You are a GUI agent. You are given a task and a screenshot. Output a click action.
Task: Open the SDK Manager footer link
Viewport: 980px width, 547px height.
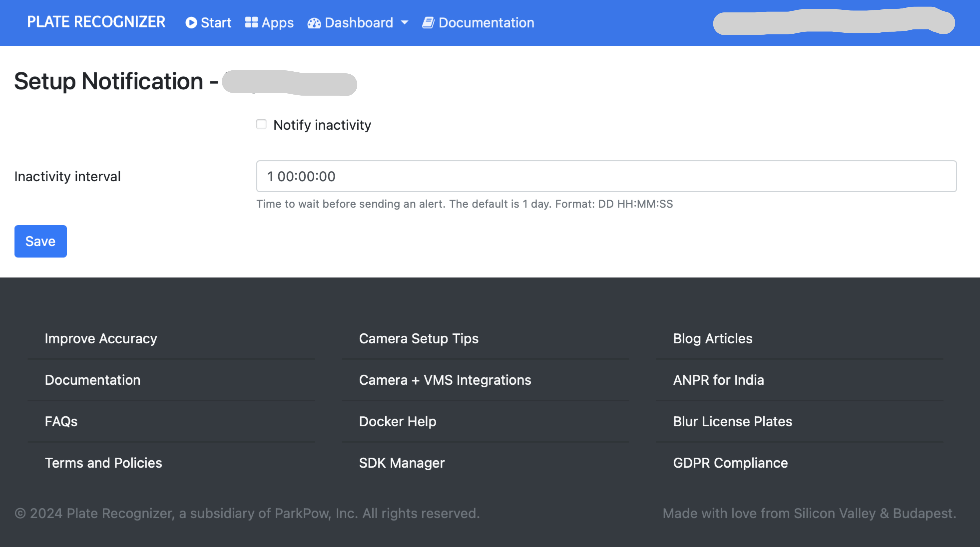(401, 463)
